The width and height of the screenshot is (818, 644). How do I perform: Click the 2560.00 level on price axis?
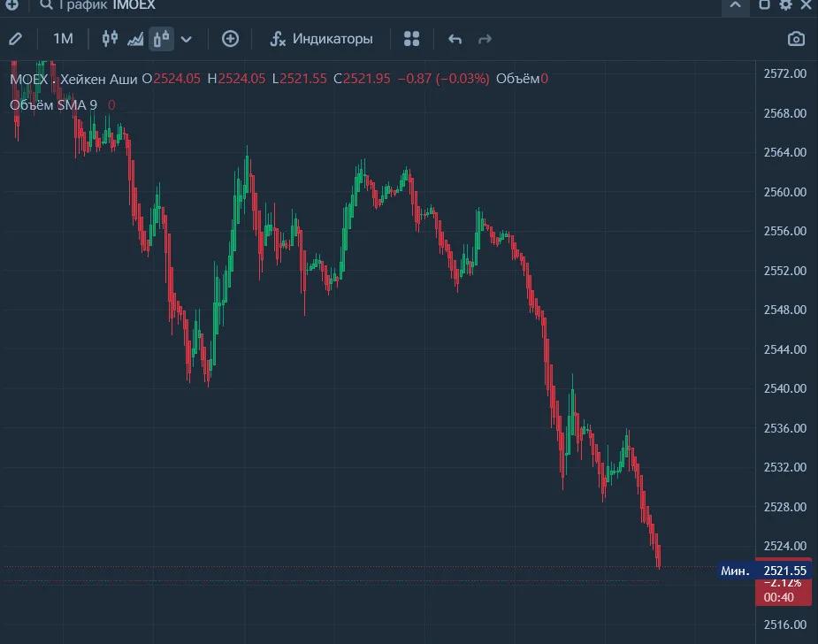pos(784,192)
